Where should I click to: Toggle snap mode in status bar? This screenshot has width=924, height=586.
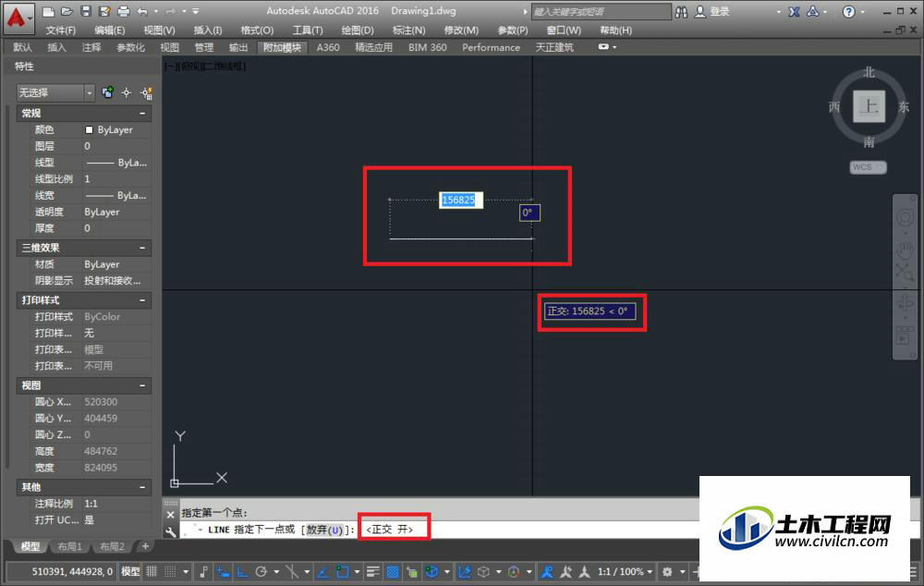coord(170,571)
